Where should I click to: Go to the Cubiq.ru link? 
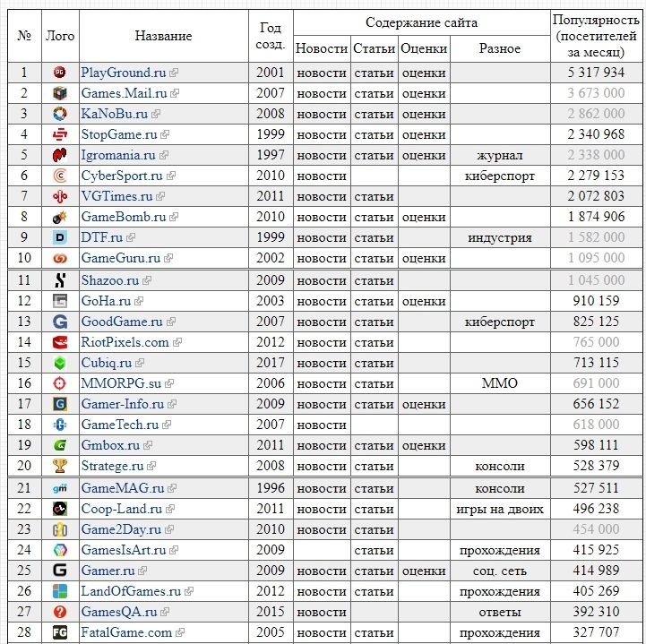(107, 363)
